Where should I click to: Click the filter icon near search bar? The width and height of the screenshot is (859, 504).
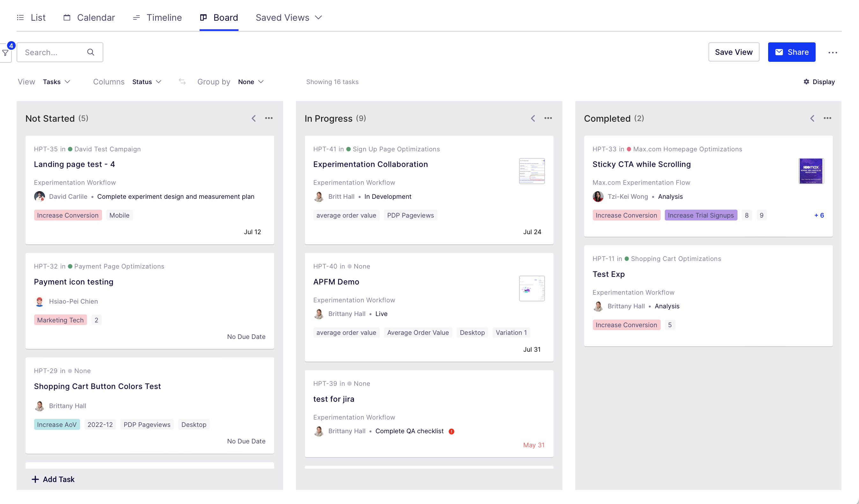(x=5, y=52)
